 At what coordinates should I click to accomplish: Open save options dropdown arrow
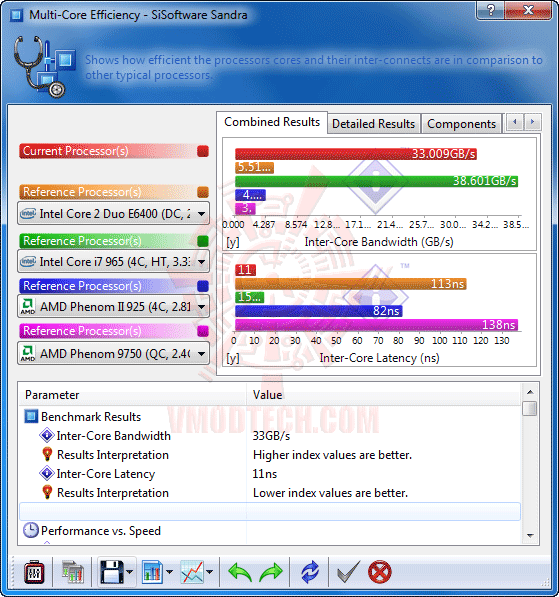[130, 572]
